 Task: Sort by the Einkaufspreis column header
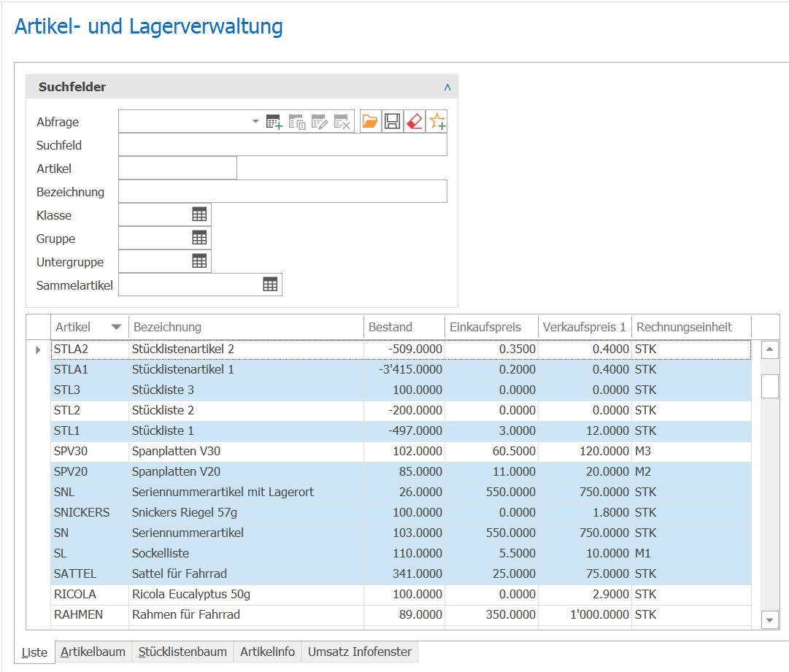[492, 327]
